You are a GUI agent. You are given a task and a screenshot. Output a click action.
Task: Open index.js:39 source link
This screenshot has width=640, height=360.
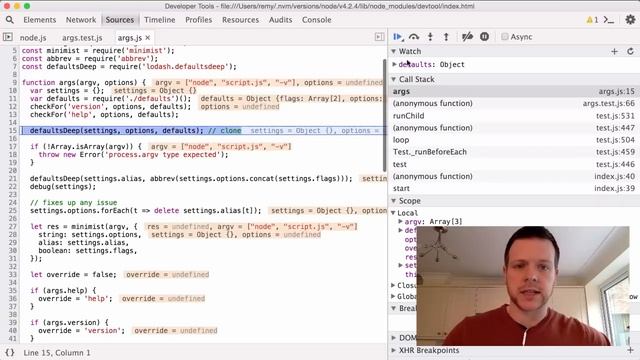(615, 189)
